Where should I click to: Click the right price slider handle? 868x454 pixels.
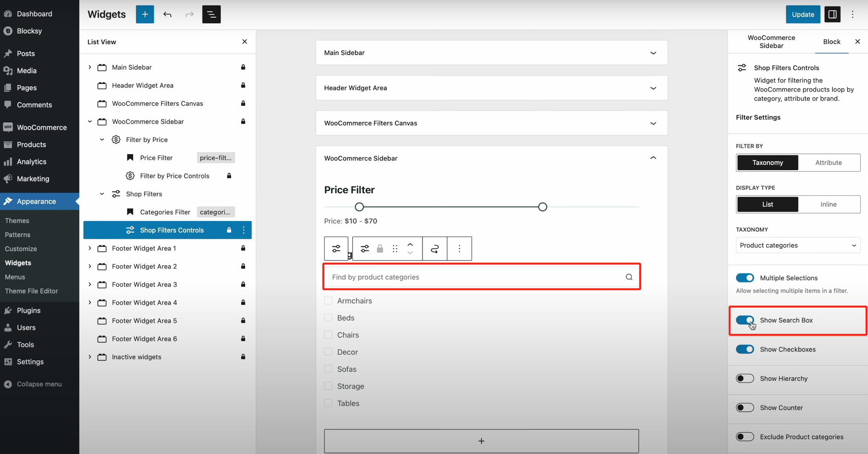click(x=542, y=207)
